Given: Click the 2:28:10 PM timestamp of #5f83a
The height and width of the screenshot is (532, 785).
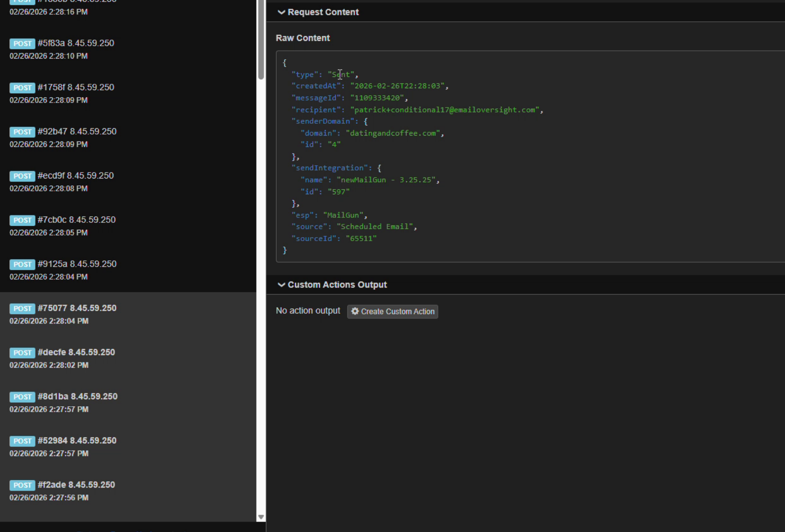Looking at the screenshot, I should pyautogui.click(x=48, y=56).
